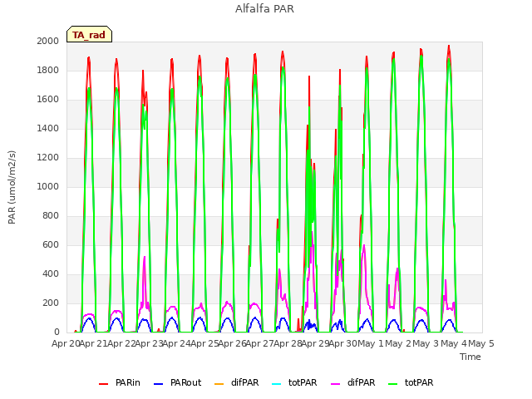Click the 800 y-axis tick label
Viewport: 532px width, 399px height.
click(51, 216)
